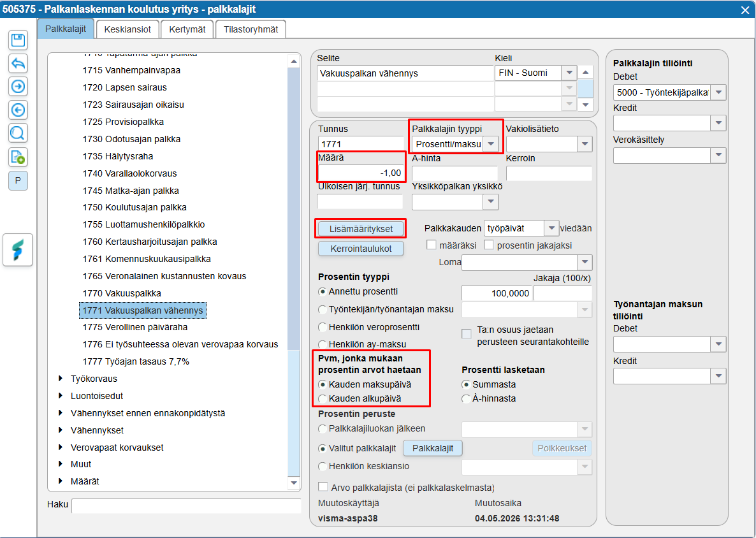Screen dimensions: 756x538
Task: Check the prosentin jakajaksi checkbox
Action: pos(489,245)
